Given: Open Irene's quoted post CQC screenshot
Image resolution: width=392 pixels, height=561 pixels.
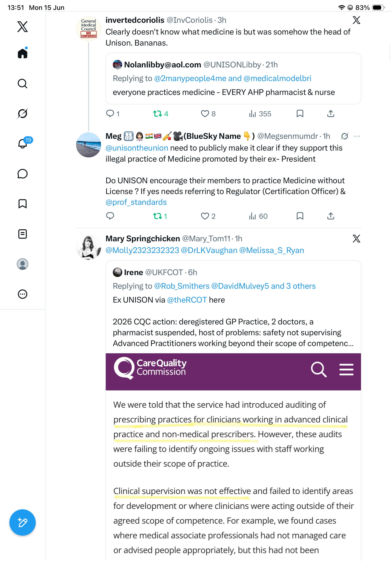Looking at the screenshot, I should (x=233, y=457).
